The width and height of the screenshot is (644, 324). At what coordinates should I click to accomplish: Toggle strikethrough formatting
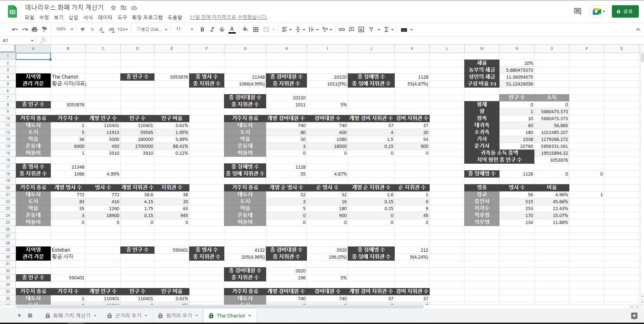click(x=222, y=29)
